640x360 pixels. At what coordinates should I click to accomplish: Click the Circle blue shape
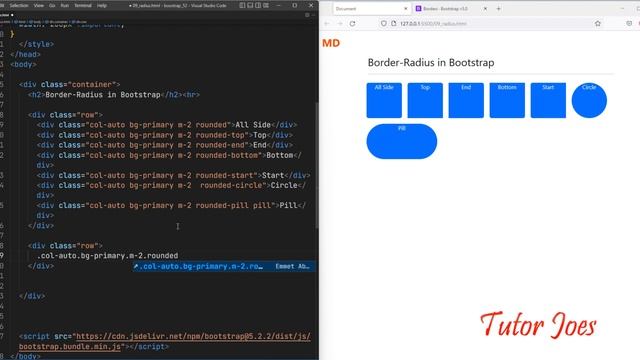(x=589, y=100)
